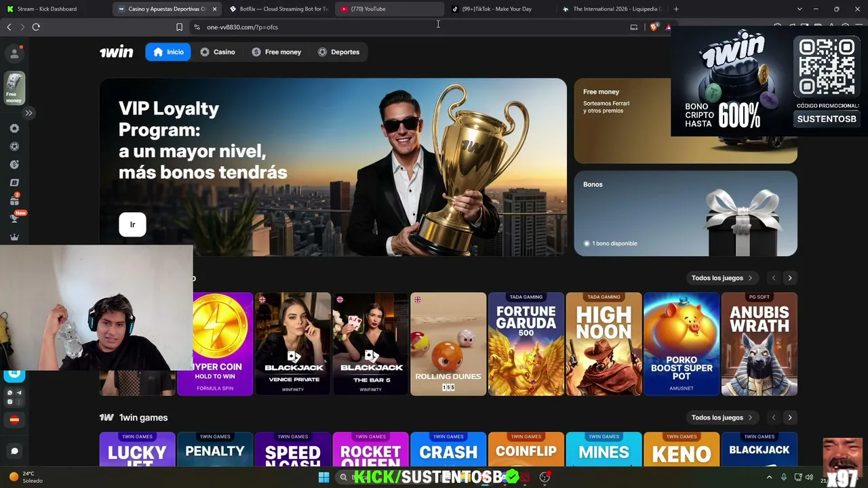Open the High Noon game
Screen dimensions: 868x488
pyautogui.click(x=604, y=344)
